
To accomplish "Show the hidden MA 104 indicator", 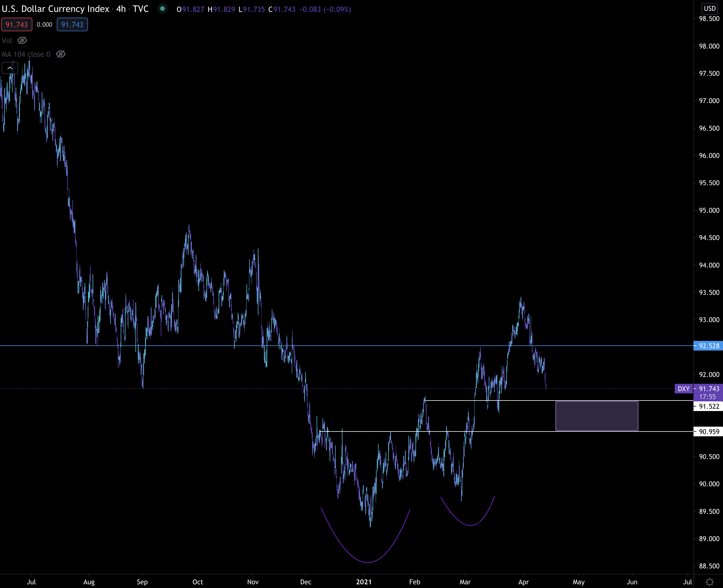I will 60,54.
